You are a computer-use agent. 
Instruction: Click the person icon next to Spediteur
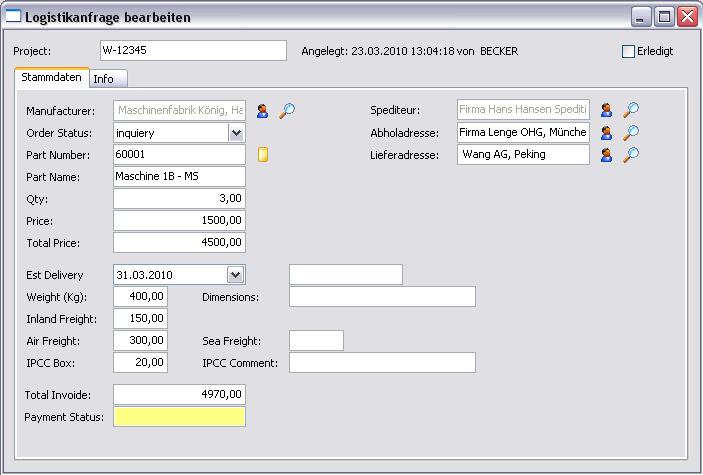pos(606,110)
